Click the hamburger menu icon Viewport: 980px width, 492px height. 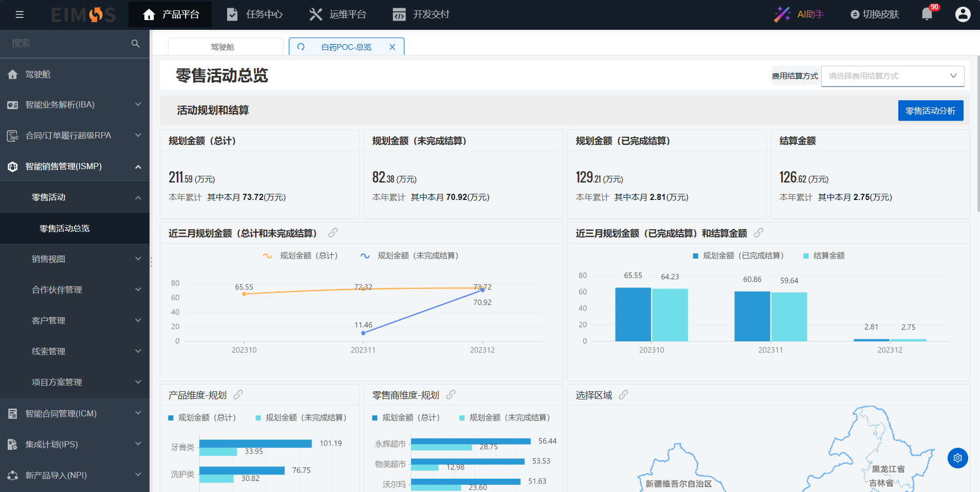pos(20,14)
